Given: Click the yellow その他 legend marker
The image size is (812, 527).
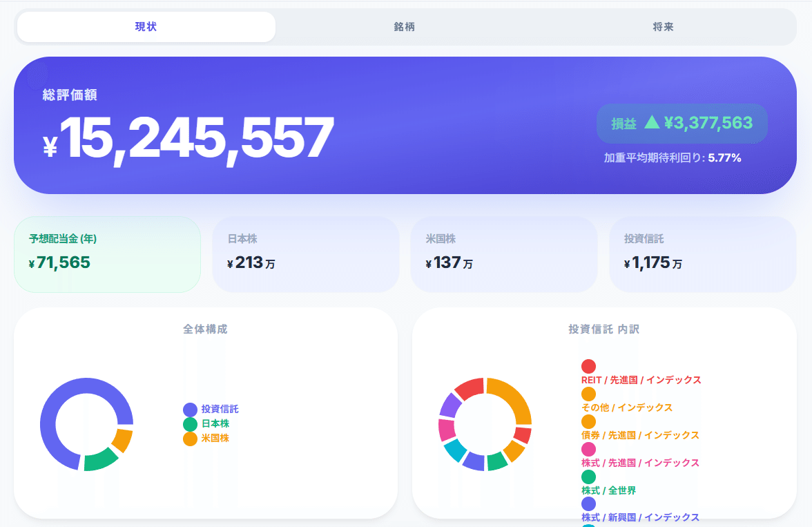Looking at the screenshot, I should click(588, 394).
